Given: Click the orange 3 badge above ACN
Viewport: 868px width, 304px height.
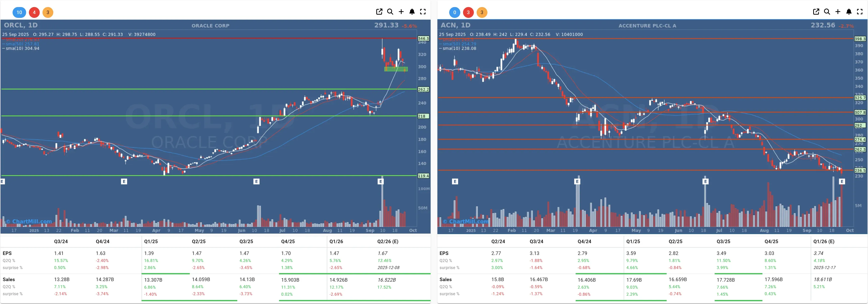Looking at the screenshot, I should click(x=482, y=13).
